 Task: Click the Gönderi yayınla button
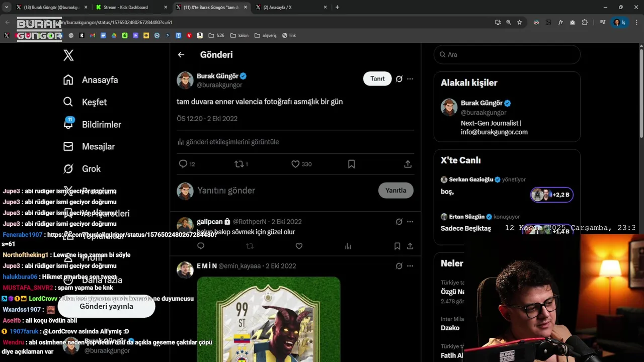coord(106,306)
